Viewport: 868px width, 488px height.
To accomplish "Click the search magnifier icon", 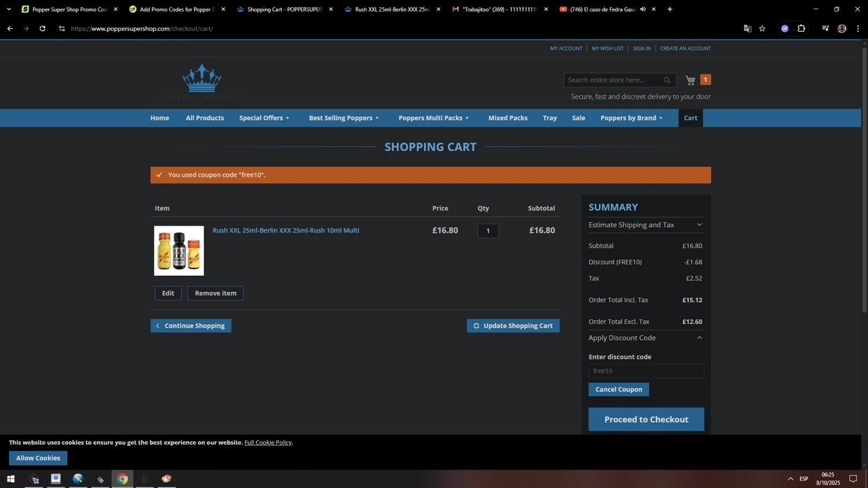I will pos(667,80).
